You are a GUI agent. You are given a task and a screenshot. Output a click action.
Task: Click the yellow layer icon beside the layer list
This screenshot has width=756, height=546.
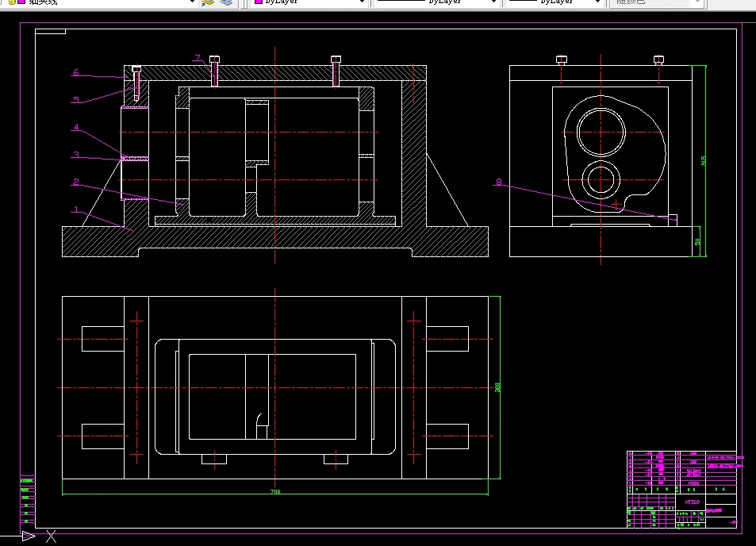[208, 2]
